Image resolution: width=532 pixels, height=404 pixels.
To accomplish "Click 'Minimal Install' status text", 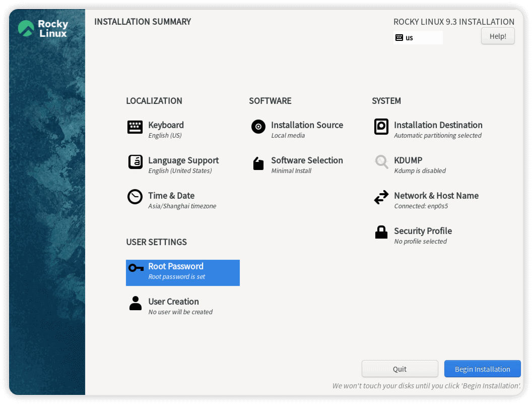I will pos(291,170).
